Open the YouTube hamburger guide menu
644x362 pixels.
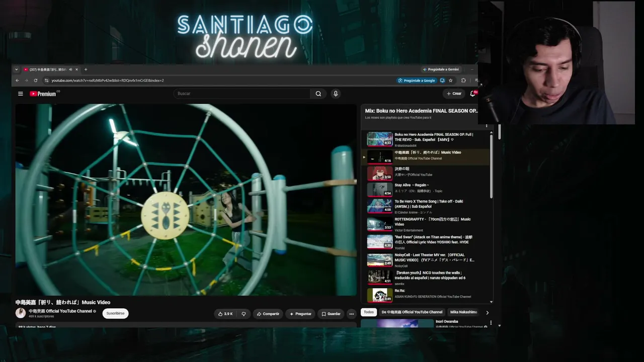[21, 94]
